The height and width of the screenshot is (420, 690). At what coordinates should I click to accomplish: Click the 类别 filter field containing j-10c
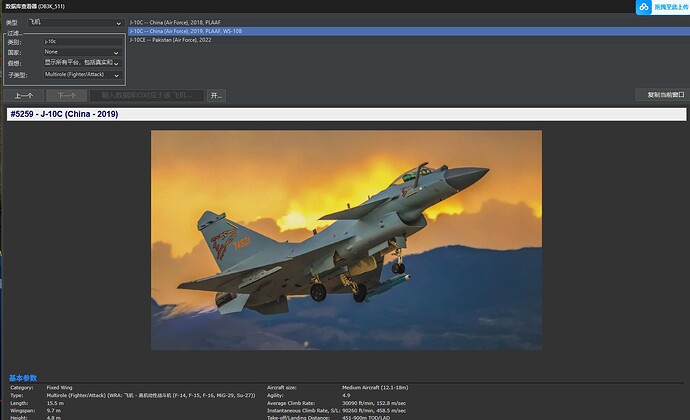tap(80, 42)
